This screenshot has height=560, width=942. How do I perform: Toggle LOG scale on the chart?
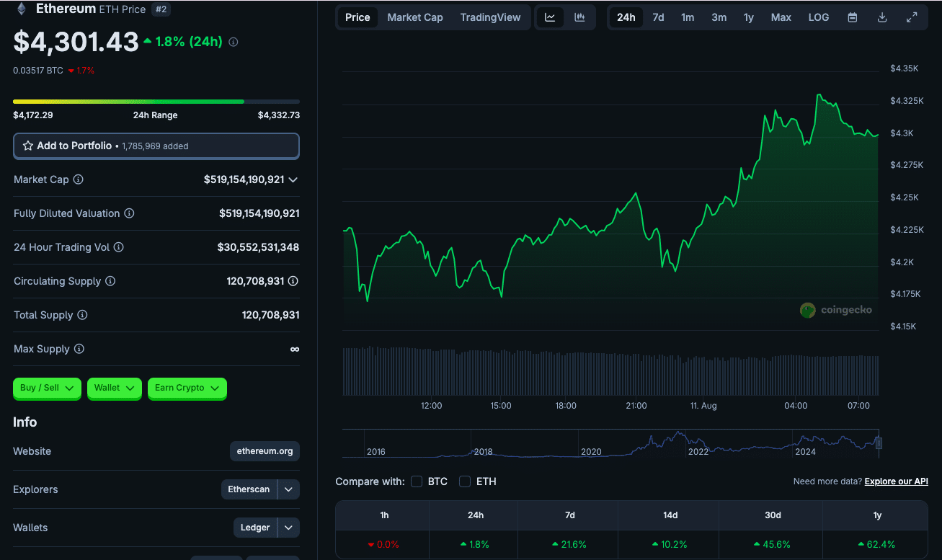[x=819, y=17]
